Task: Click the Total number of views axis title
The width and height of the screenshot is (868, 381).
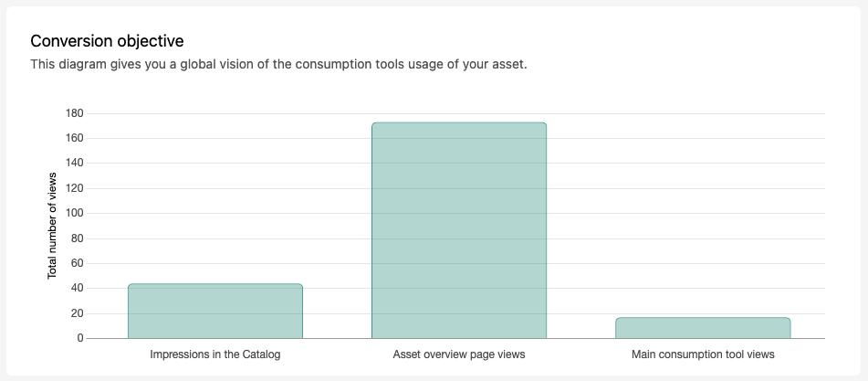Action: point(52,226)
